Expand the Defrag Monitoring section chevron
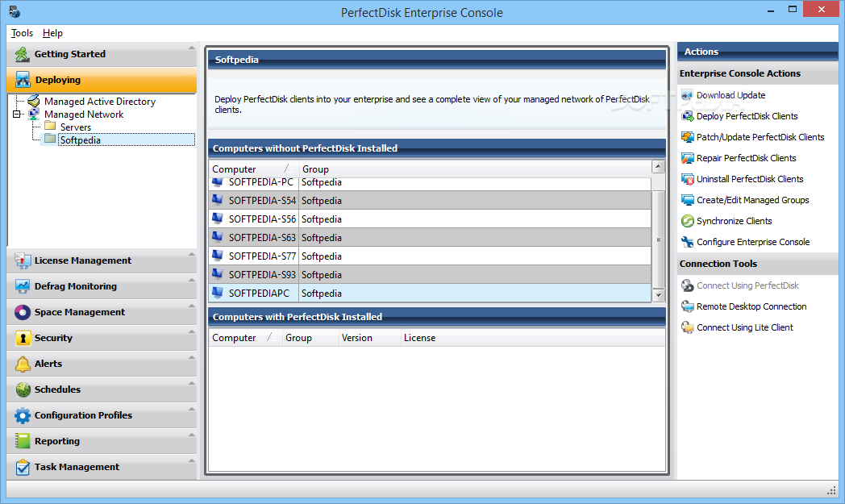 click(x=191, y=281)
